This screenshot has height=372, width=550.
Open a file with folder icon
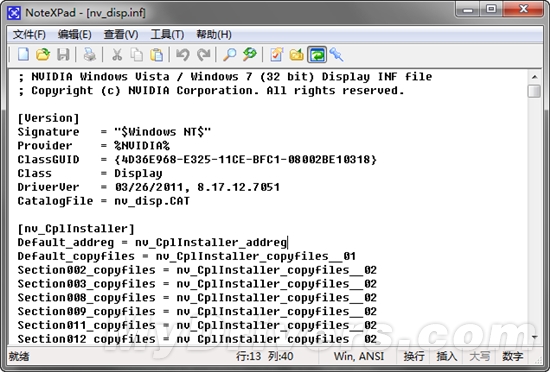[x=43, y=55]
